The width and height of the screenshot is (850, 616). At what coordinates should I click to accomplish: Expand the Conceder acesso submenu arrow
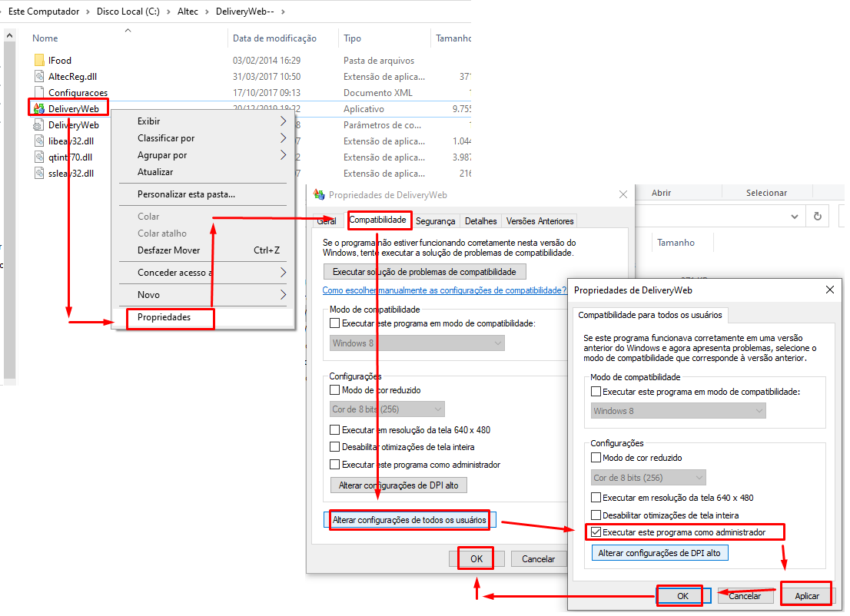283,273
